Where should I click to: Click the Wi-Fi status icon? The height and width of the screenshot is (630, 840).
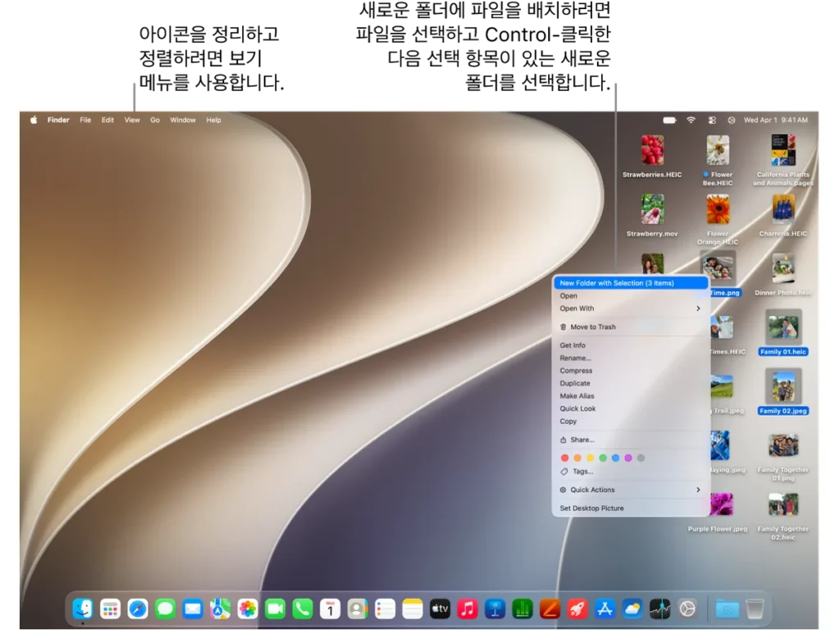coord(691,120)
